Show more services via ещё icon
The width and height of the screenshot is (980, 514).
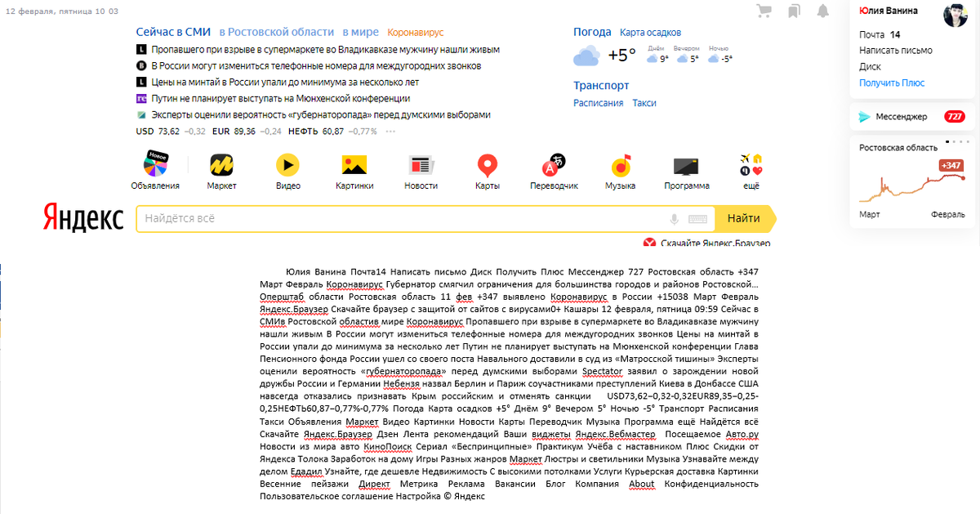click(x=751, y=165)
